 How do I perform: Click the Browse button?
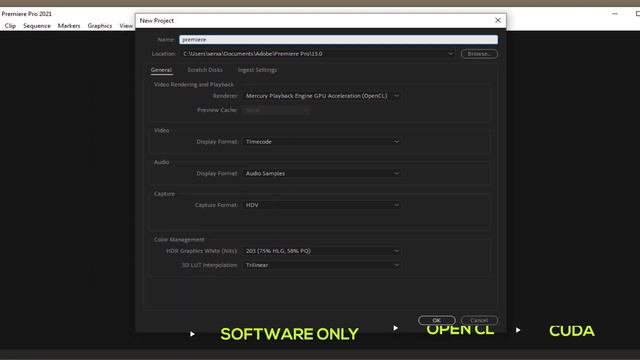point(479,54)
